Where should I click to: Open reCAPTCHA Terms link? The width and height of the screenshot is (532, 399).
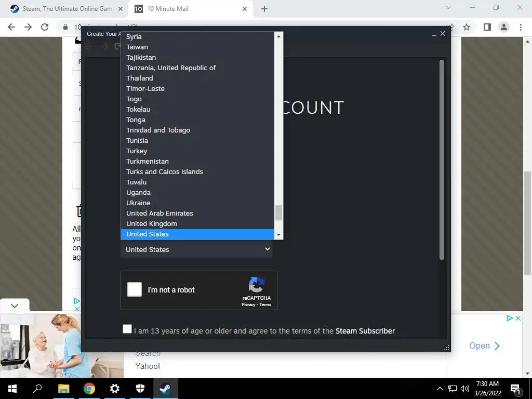click(x=265, y=304)
